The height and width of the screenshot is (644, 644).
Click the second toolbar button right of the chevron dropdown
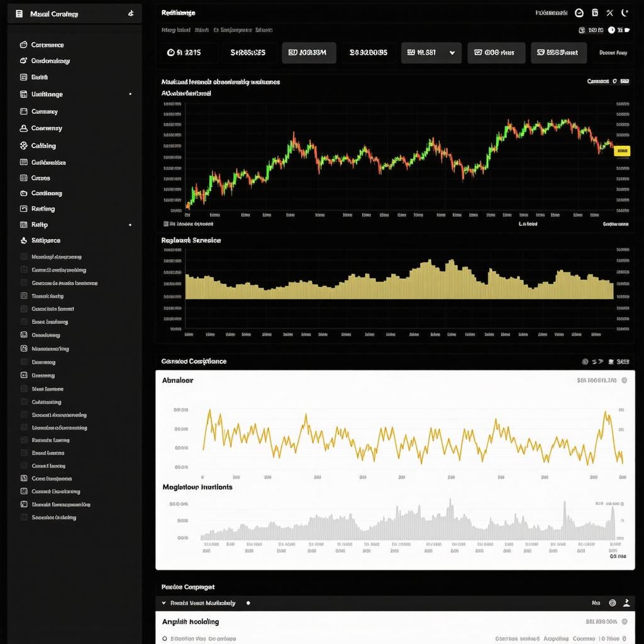coord(558,53)
